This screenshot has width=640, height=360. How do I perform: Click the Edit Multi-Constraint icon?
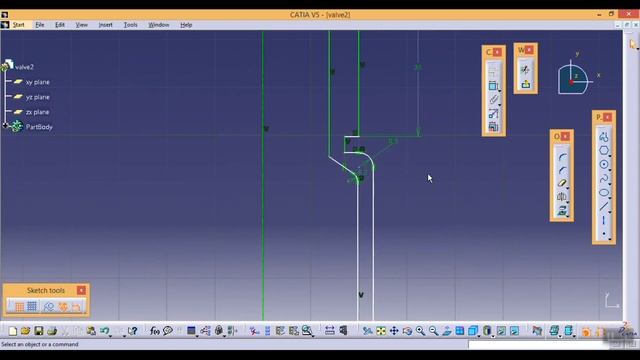[x=493, y=126]
